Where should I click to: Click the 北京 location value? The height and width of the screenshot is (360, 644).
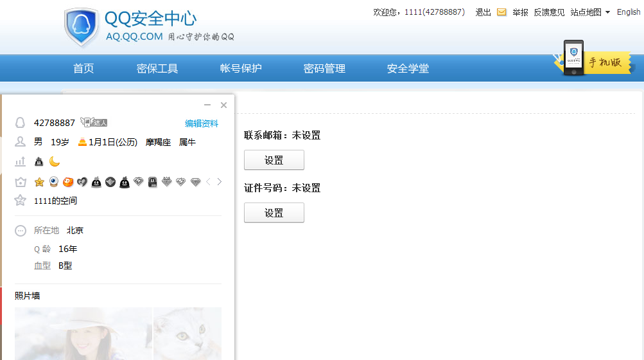[74, 230]
